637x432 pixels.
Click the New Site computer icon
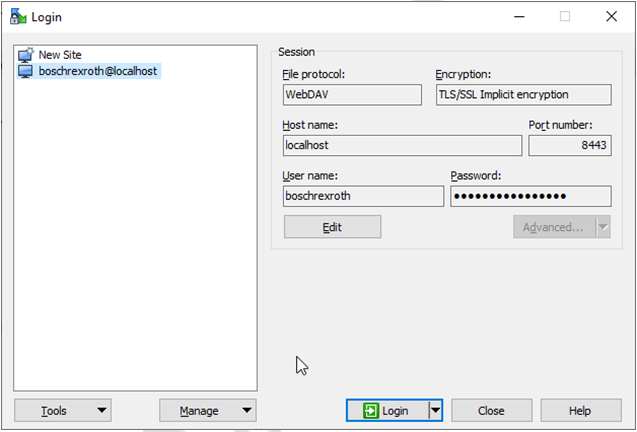click(x=26, y=55)
